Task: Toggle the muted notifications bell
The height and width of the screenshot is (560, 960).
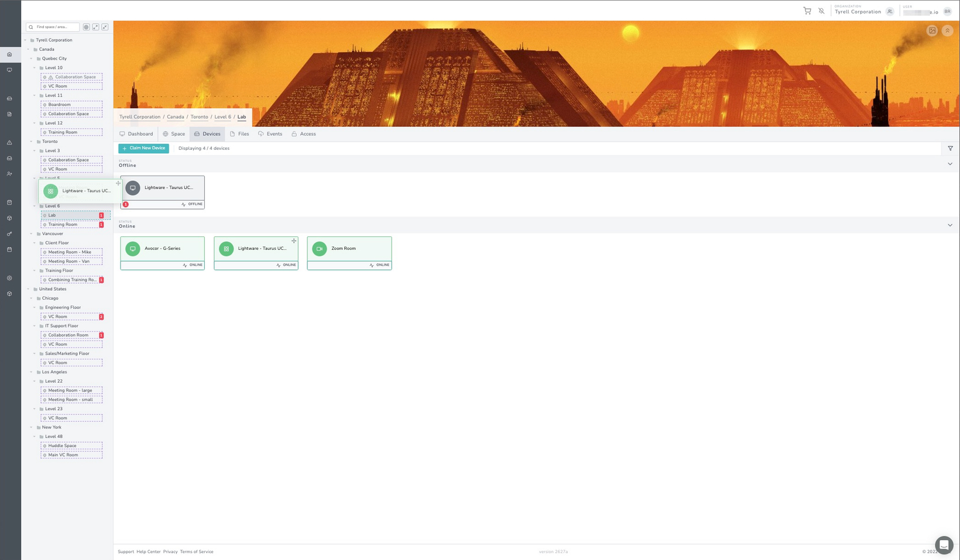Action: 821,11
